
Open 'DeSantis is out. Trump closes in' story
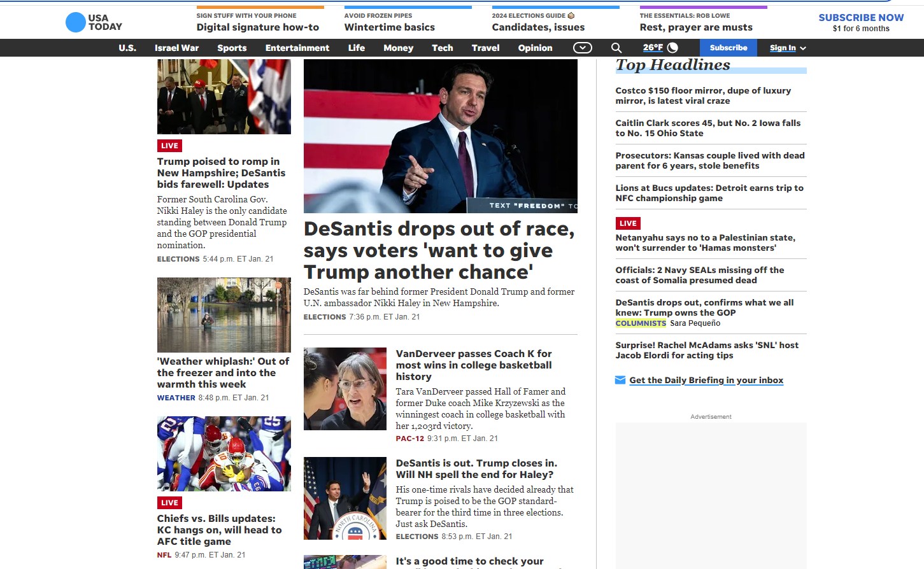476,469
